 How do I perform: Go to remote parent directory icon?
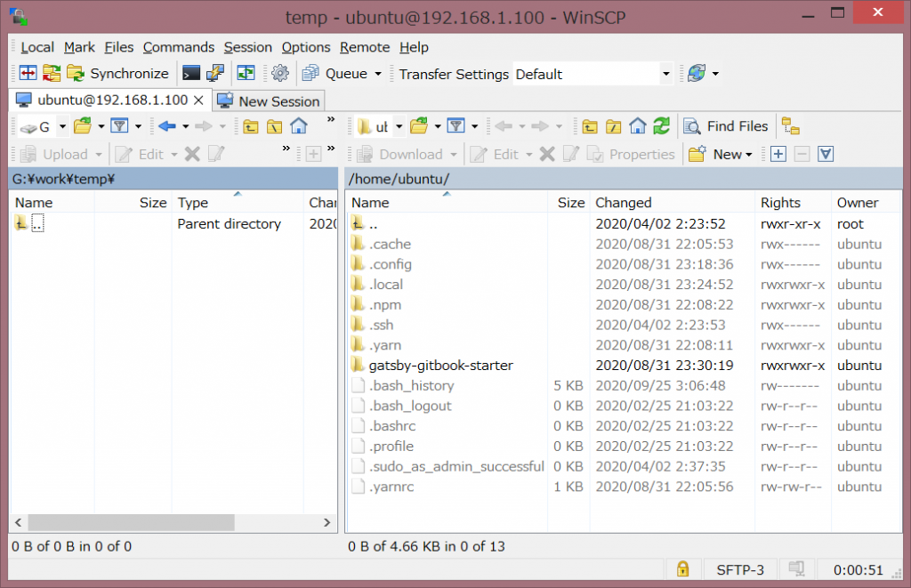(590, 126)
